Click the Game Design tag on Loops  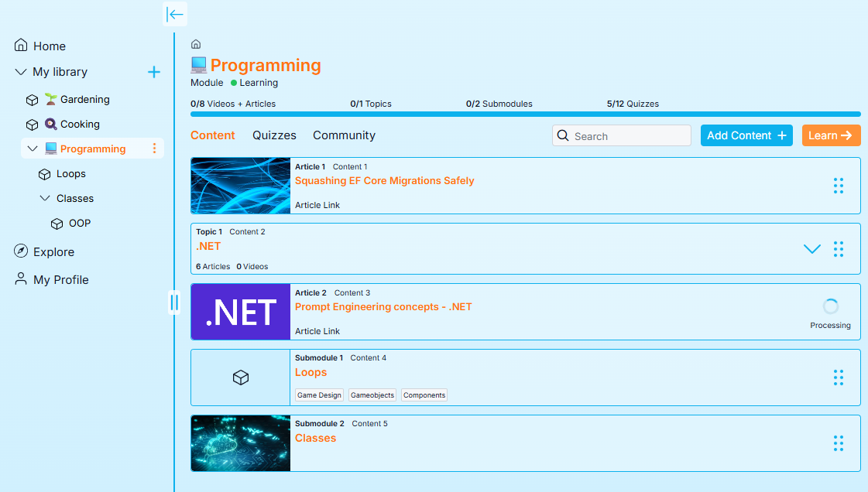[319, 395]
